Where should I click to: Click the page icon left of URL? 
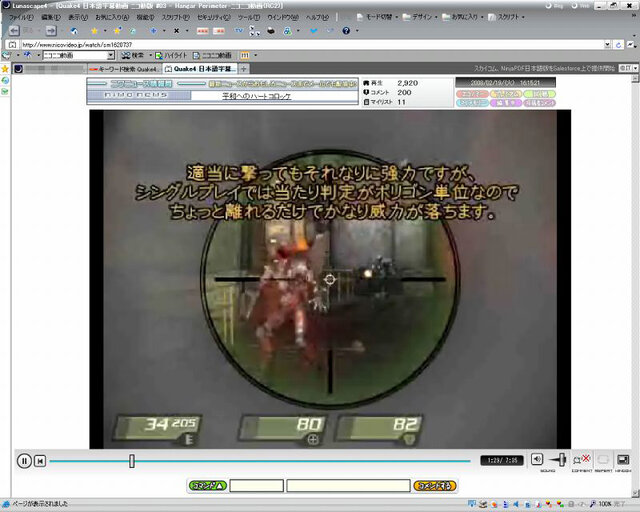(13, 45)
